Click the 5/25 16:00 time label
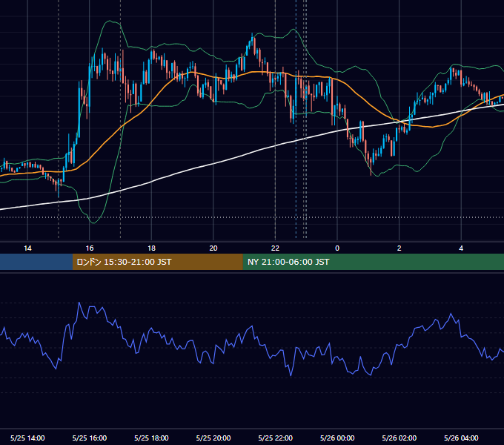 click(90, 438)
